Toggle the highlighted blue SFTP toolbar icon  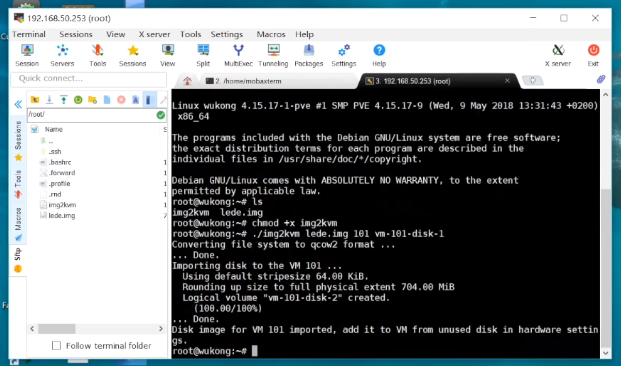(x=149, y=100)
